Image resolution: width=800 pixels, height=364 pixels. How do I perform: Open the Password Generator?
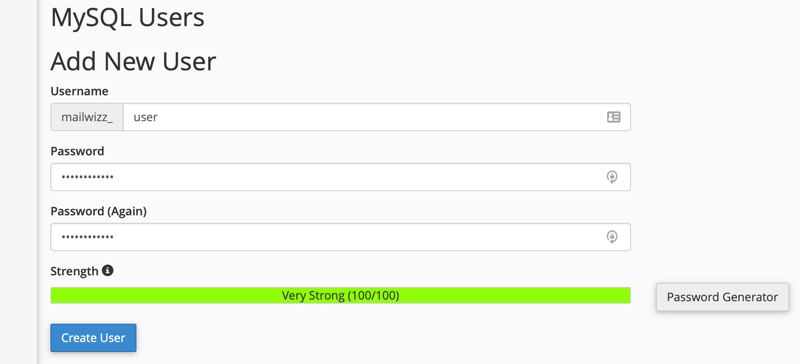click(x=722, y=297)
